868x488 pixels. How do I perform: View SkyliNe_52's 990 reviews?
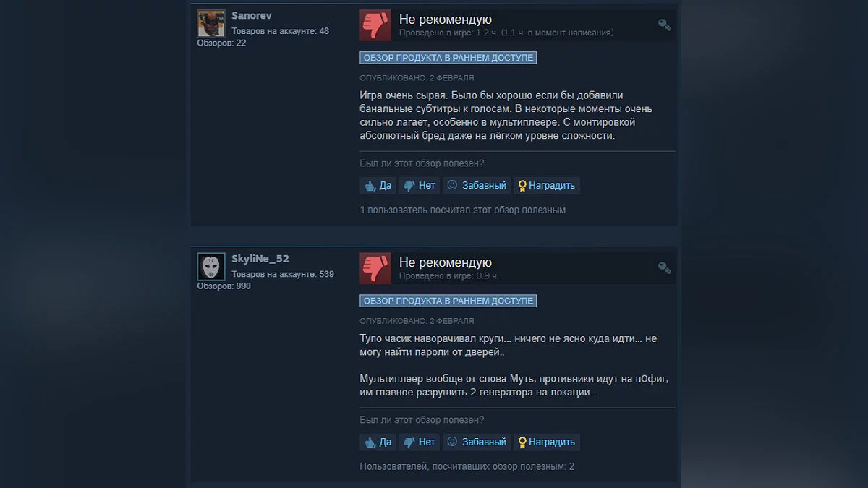tap(224, 286)
